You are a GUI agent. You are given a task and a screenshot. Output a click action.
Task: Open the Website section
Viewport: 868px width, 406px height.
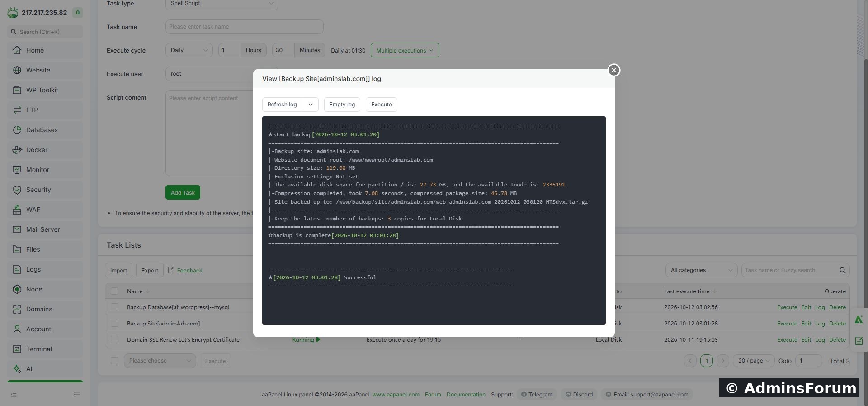(45, 70)
